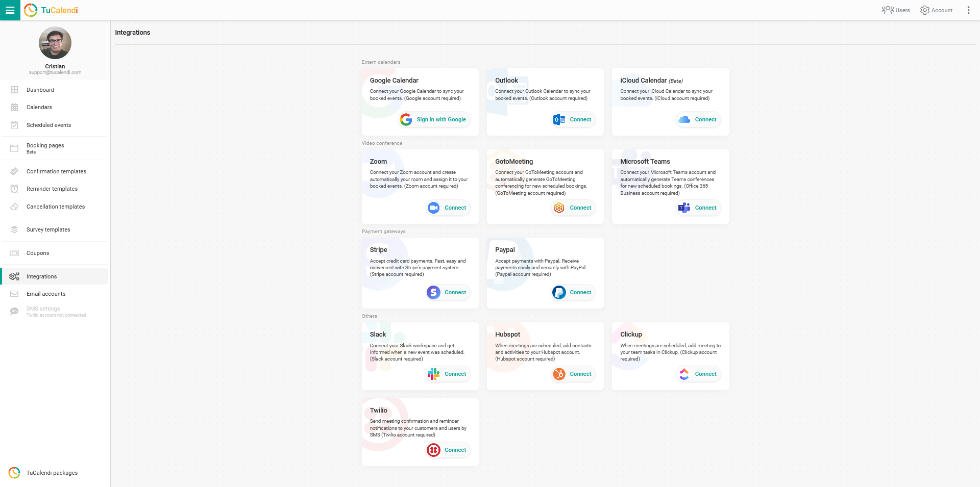This screenshot has width=980, height=487.
Task: Click the SMS settings chat bubble icon
Action: pyautogui.click(x=14, y=311)
